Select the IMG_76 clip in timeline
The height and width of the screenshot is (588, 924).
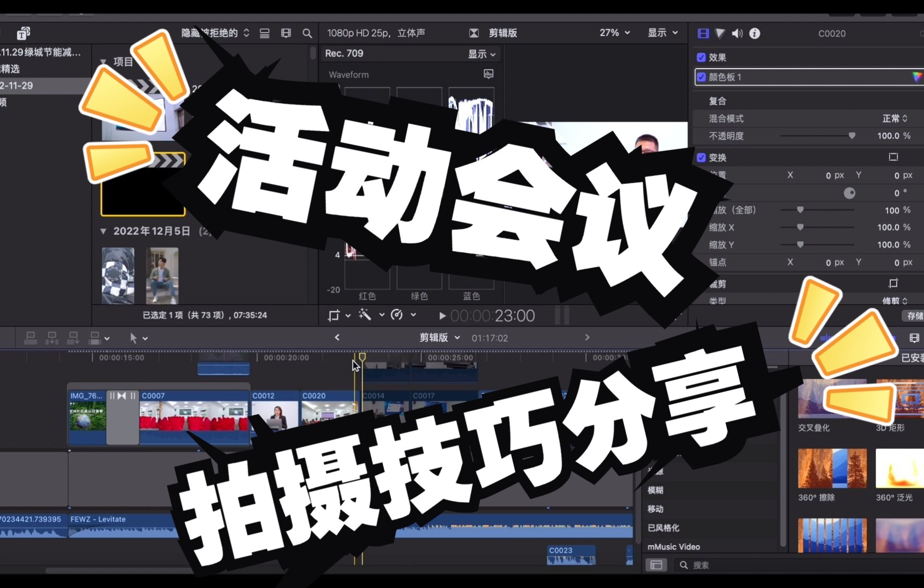click(x=87, y=416)
